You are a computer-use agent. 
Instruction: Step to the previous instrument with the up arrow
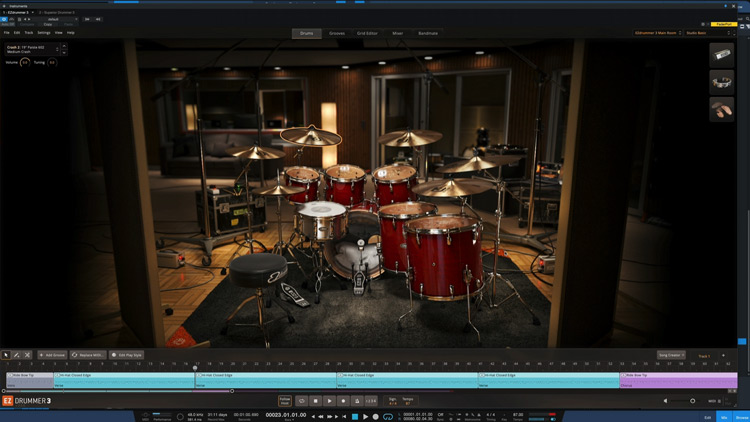coord(64,46)
